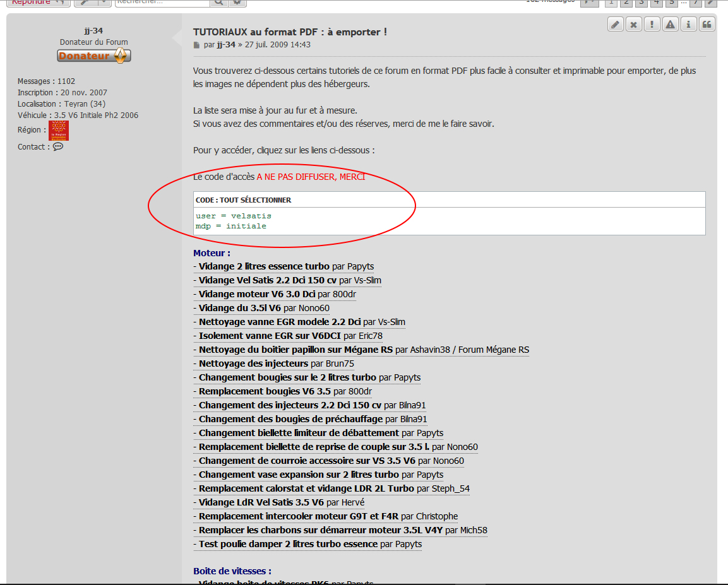Image resolution: width=728 pixels, height=585 pixels.
Task: Click the contact speech bubble icon
Action: click(x=58, y=146)
